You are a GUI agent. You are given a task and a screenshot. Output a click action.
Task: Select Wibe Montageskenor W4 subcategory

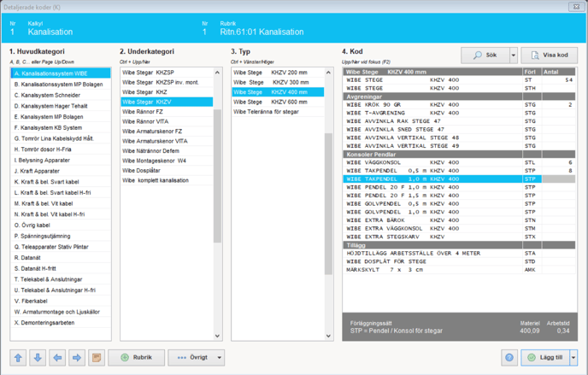tap(167, 161)
